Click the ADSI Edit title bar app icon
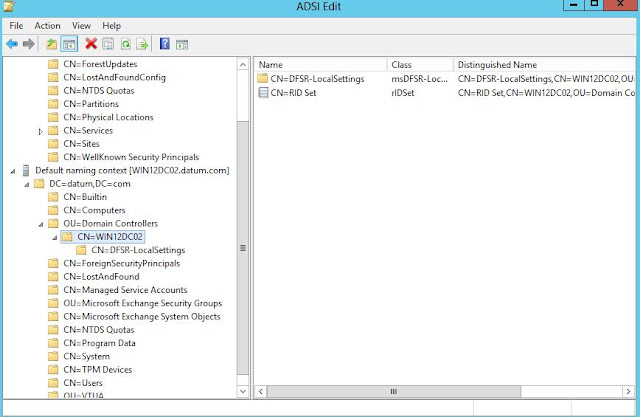 click(9, 6)
